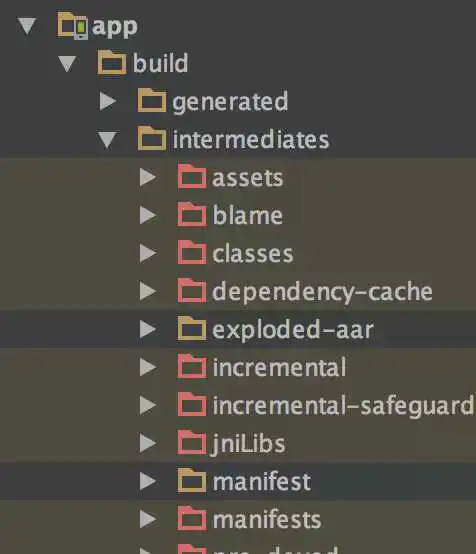Select the intermediates folder label
This screenshot has width=476, height=554.
click(x=251, y=140)
